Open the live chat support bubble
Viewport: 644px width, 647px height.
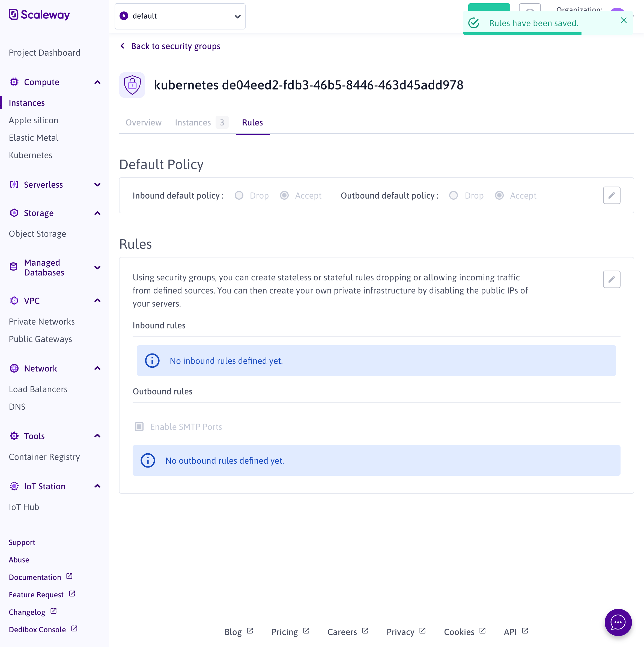pos(618,622)
